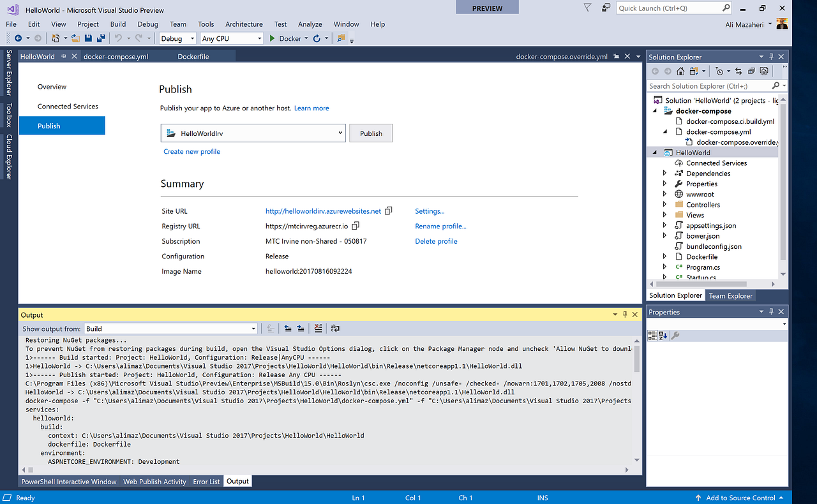Viewport: 817px width, 504px height.
Task: Click the Open File folder toolbar icon
Action: coord(75,38)
